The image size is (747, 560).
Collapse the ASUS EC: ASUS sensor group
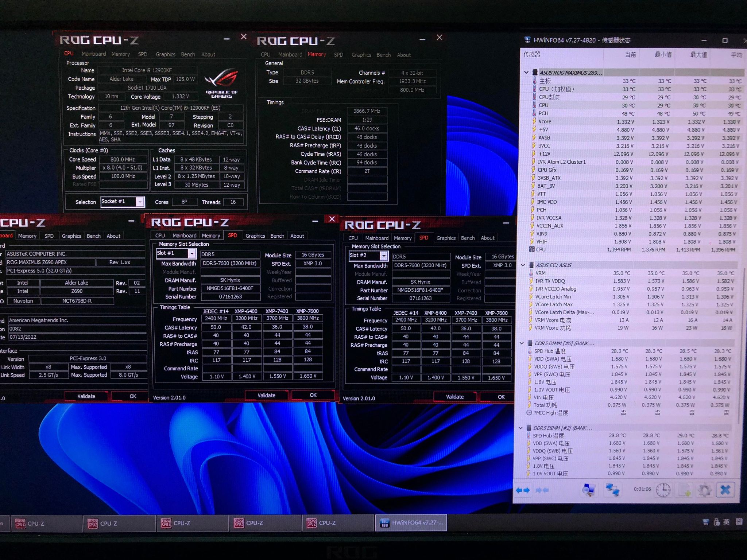click(x=523, y=265)
